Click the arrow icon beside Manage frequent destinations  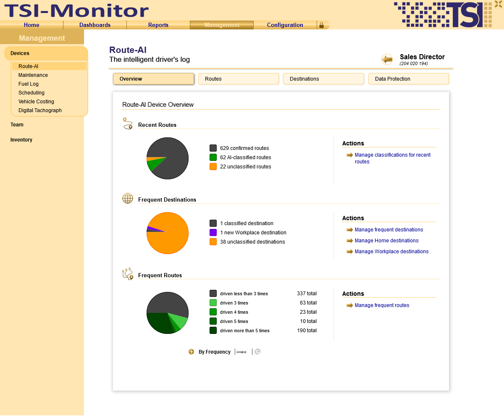(349, 230)
